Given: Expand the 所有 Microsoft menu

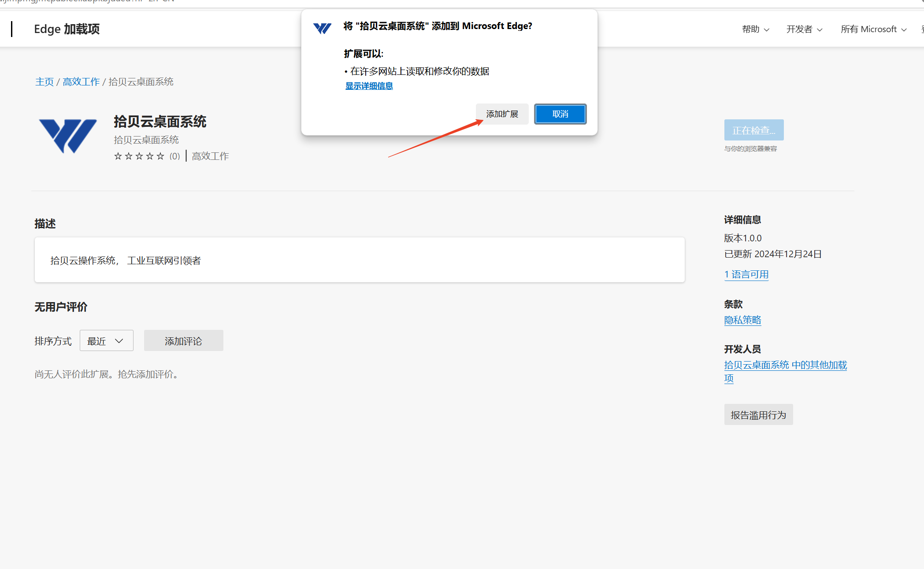Looking at the screenshot, I should 873,29.
